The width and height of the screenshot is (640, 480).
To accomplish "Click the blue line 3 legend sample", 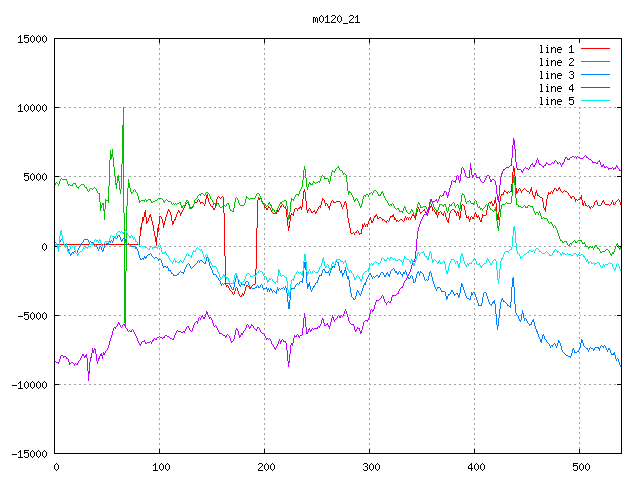I will pos(595,75).
